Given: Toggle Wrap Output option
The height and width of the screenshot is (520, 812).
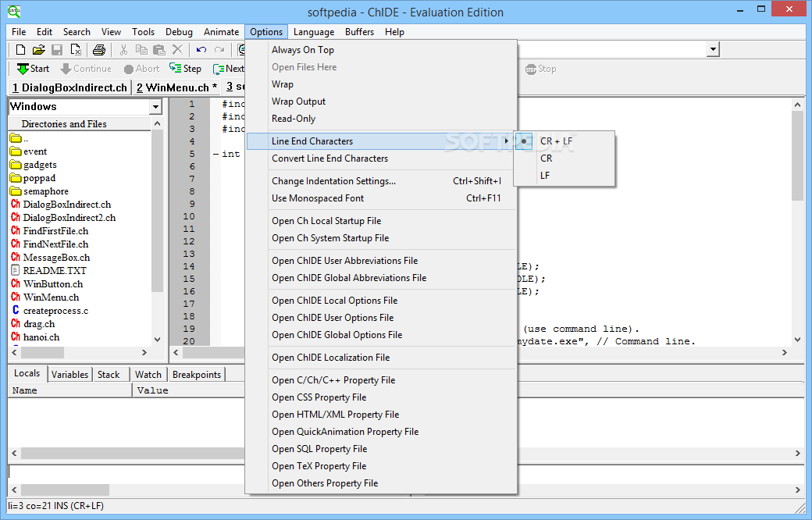Looking at the screenshot, I should click(x=381, y=101).
